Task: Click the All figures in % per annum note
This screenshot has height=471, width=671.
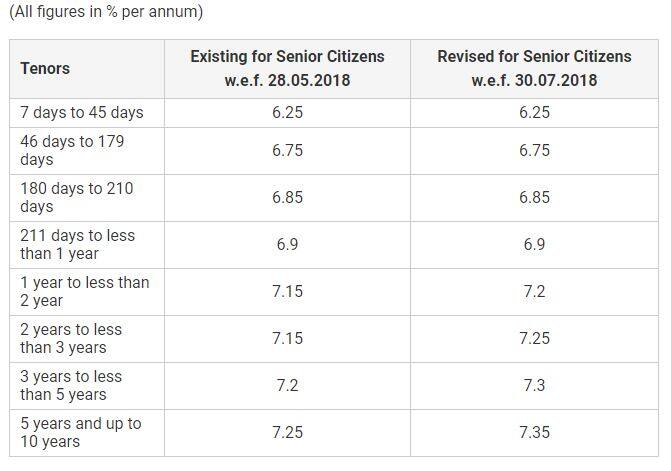Action: tap(106, 12)
